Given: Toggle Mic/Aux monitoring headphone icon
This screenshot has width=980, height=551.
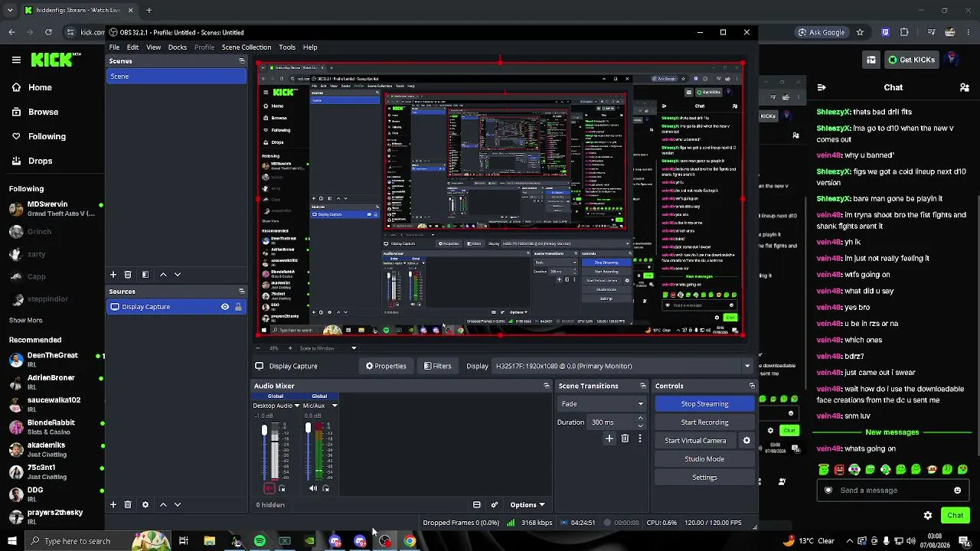Looking at the screenshot, I should (326, 488).
